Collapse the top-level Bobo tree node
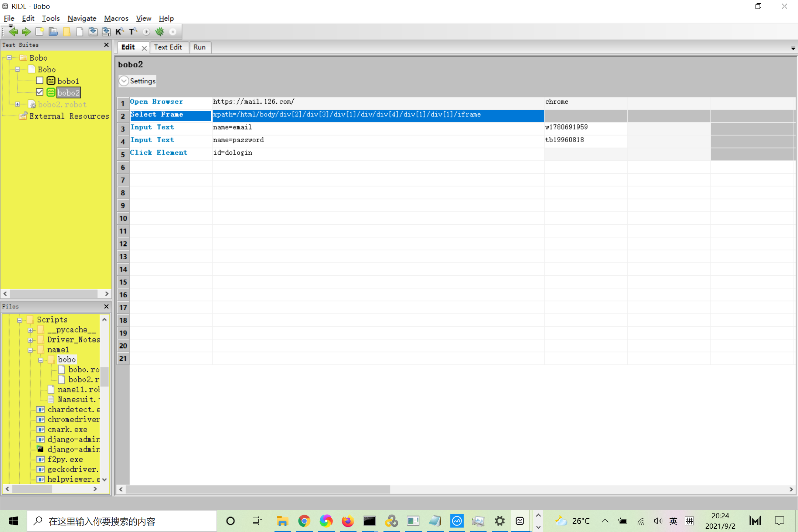Image resolution: width=798 pixels, height=532 pixels. tap(9, 58)
